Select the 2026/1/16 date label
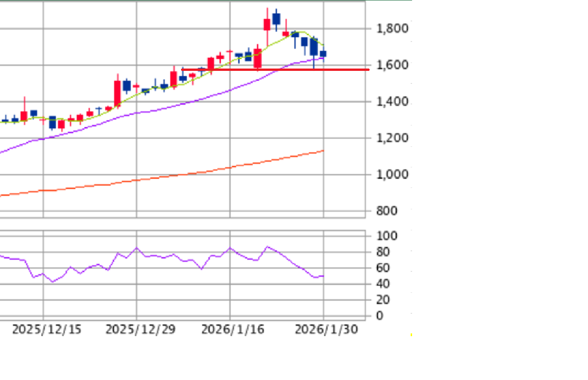This screenshot has width=588, height=380. (x=232, y=330)
